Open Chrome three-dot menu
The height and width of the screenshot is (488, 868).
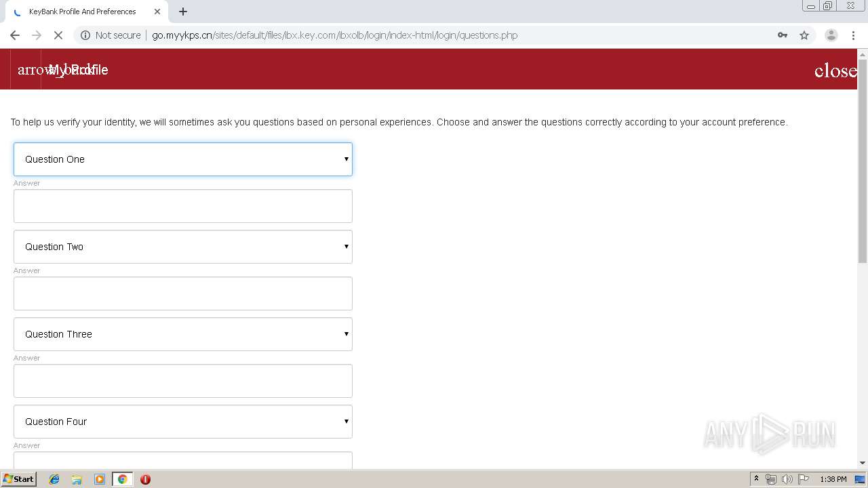pyautogui.click(x=853, y=35)
